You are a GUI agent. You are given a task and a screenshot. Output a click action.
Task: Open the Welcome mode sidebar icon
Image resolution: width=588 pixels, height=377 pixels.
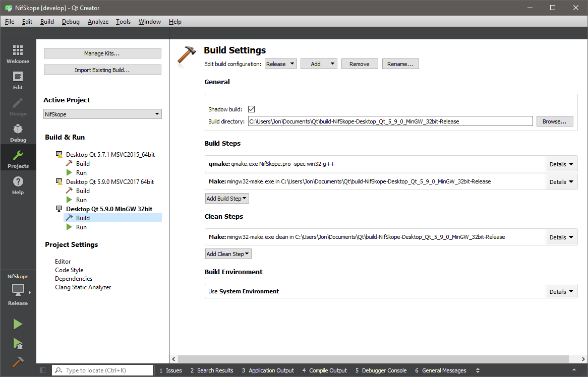pos(18,53)
